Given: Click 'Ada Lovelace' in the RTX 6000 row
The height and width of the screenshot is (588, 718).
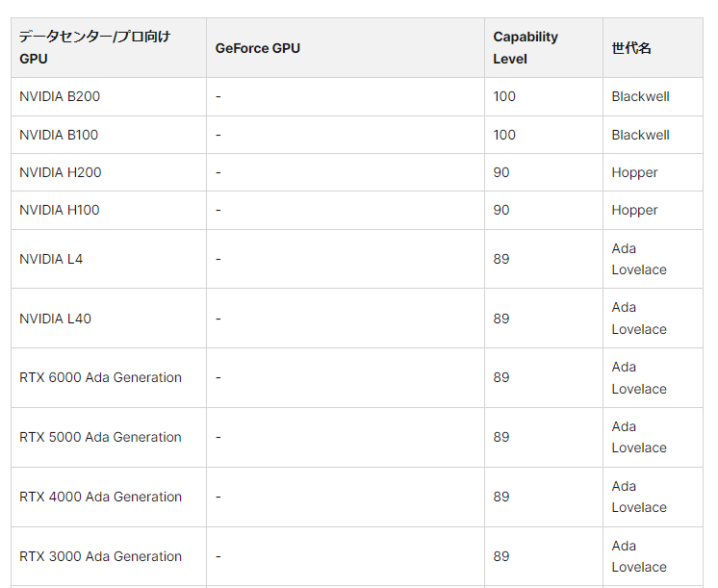Looking at the screenshot, I should click(x=639, y=378).
